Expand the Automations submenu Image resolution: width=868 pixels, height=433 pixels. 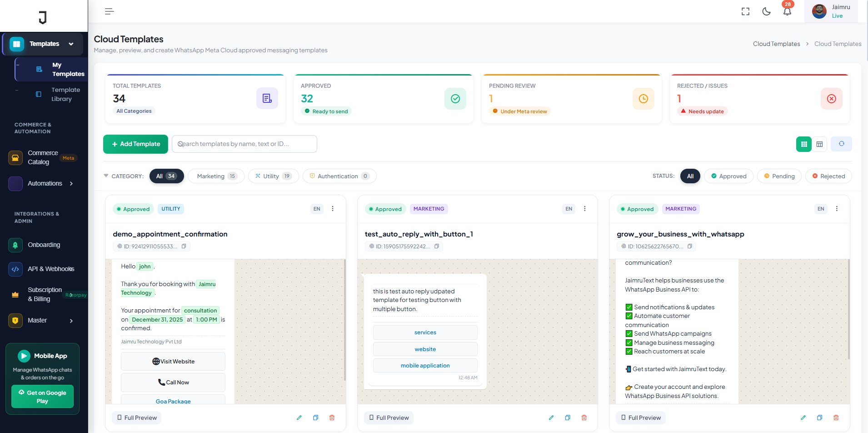click(44, 184)
